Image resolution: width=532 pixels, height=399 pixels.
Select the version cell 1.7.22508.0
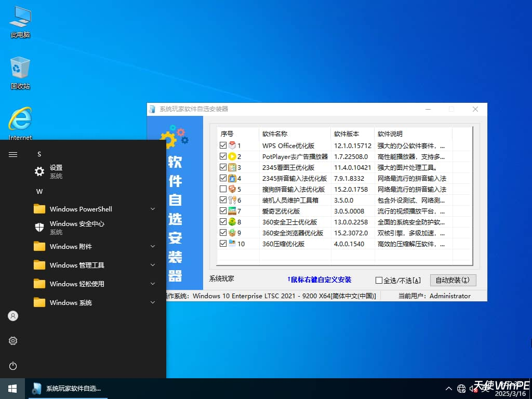point(351,156)
